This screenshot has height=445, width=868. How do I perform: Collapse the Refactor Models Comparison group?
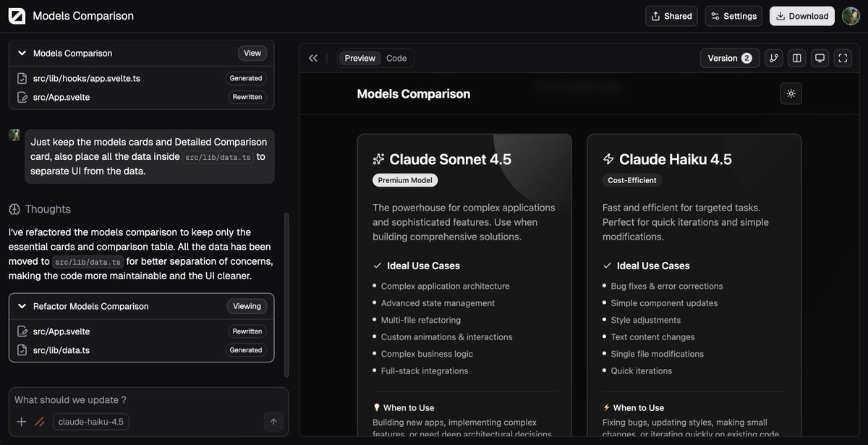point(22,307)
